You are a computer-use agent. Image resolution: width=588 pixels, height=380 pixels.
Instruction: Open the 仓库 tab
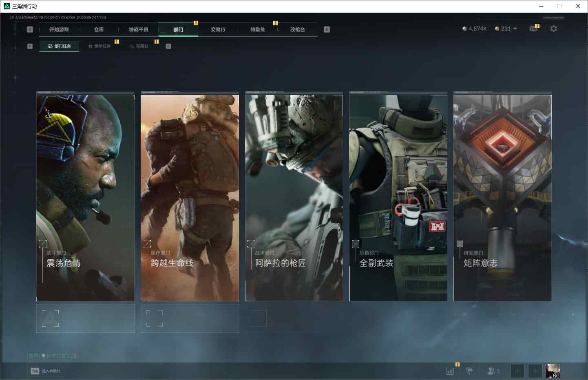coord(99,29)
